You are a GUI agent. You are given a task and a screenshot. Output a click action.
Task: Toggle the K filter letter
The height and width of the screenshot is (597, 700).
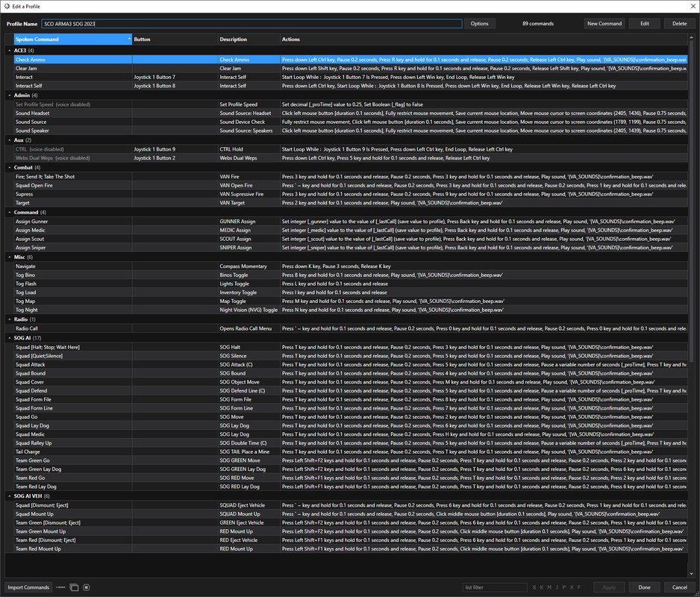pos(542,587)
